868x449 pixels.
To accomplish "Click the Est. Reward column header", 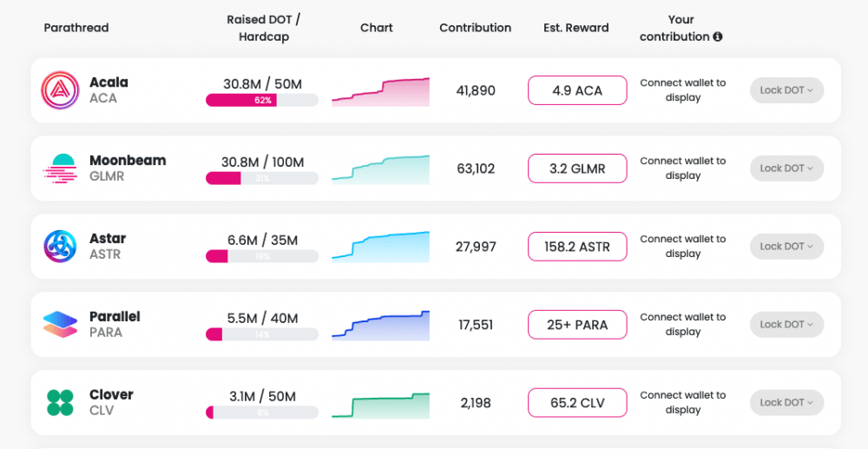I will click(576, 28).
